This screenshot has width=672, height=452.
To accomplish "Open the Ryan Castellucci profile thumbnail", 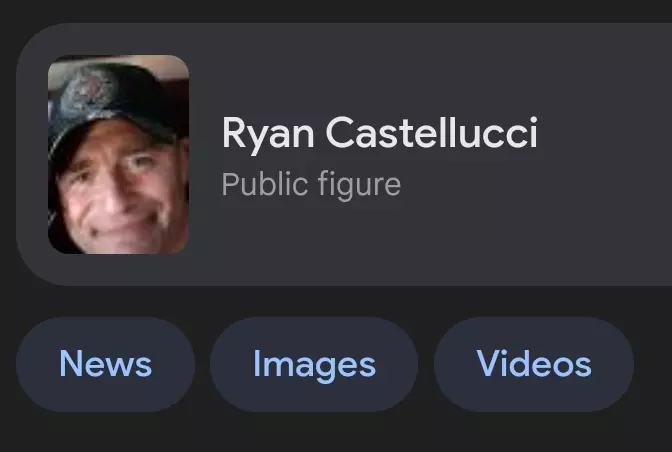I will 118,154.
